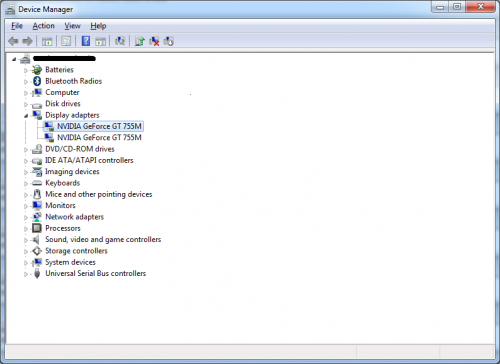Collapse the root computer node arrow

point(14,59)
